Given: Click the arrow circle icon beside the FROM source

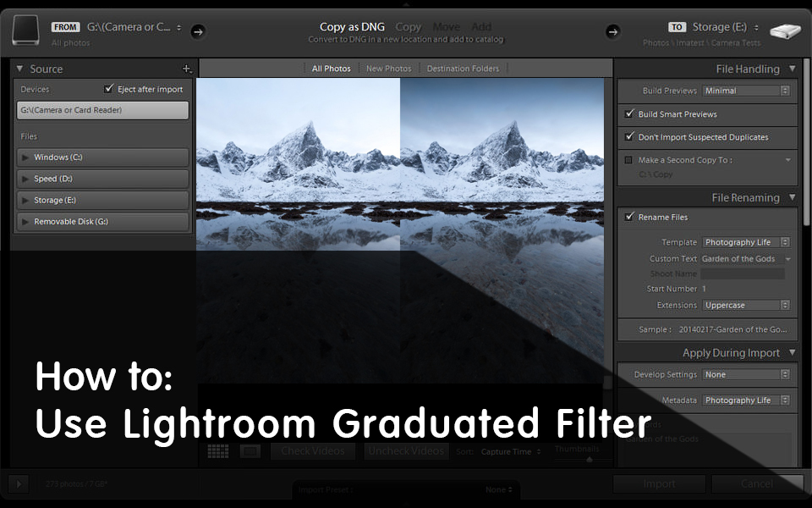Looking at the screenshot, I should click(198, 32).
